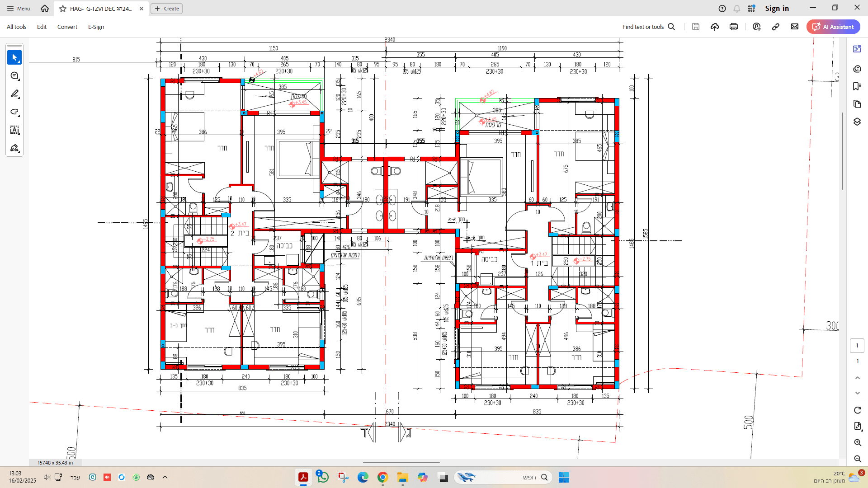This screenshot has height=488, width=868.
Task: Upload file to cloud
Action: tap(715, 27)
